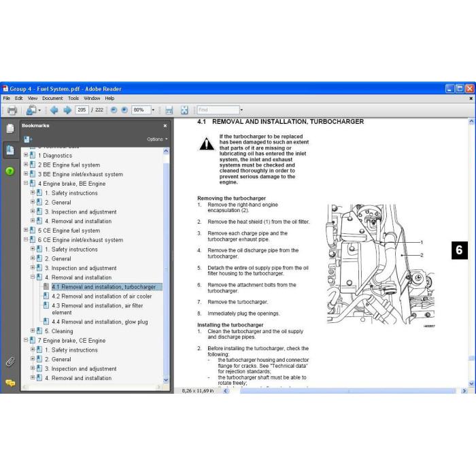Click the email/collaborate toolbar icon

tap(31, 110)
